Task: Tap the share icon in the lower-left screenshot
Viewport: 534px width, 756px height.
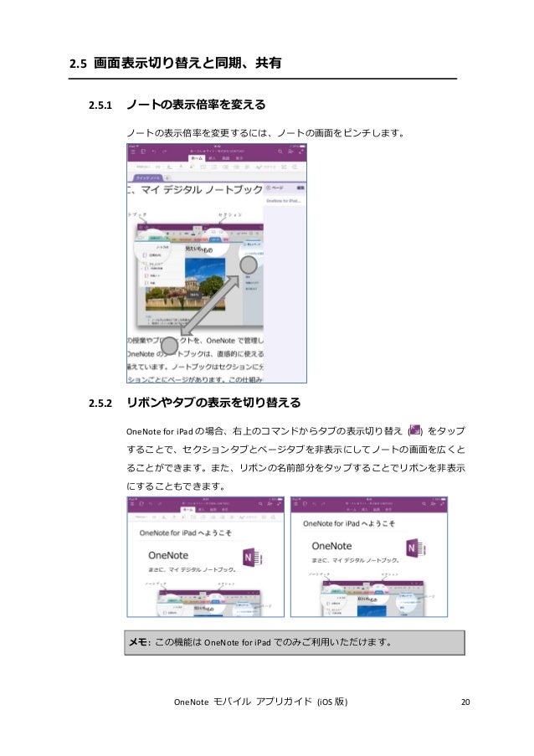Action: [x=270, y=503]
